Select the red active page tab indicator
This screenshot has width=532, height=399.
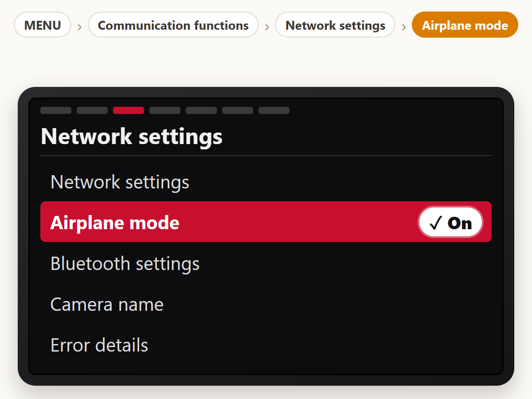click(129, 110)
